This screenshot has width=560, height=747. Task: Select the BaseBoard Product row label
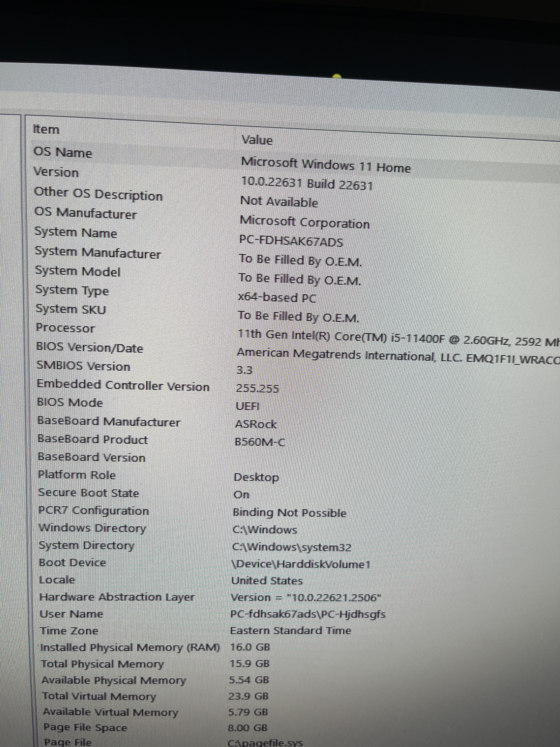93,439
